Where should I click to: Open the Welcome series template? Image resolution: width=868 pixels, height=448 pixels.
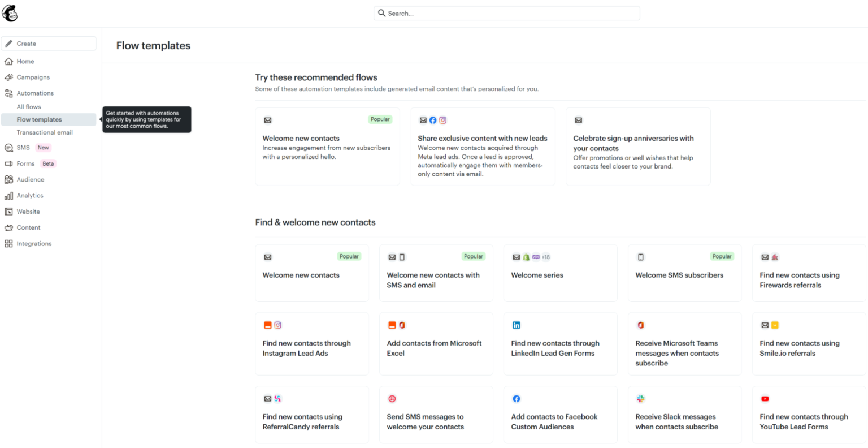point(537,275)
